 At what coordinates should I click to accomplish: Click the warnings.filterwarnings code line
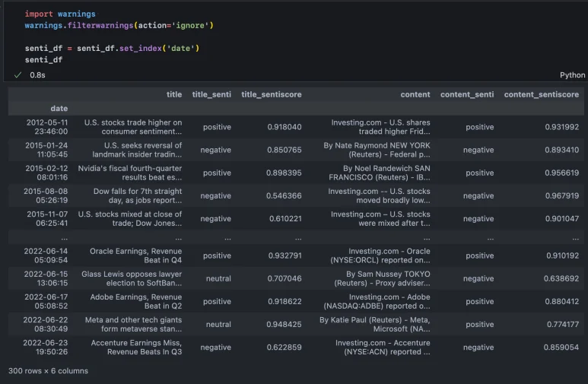click(x=119, y=25)
